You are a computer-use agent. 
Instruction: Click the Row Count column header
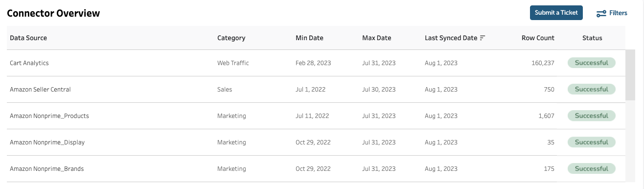(538, 38)
